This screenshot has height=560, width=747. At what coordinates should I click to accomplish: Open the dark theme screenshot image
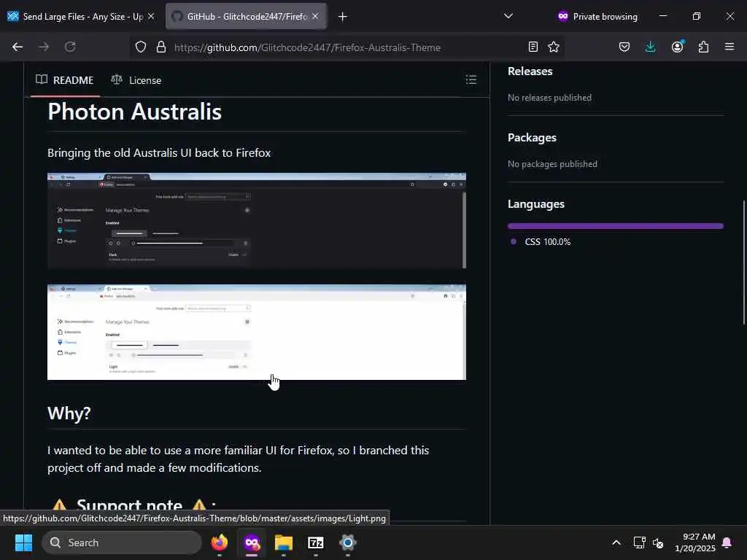256,220
